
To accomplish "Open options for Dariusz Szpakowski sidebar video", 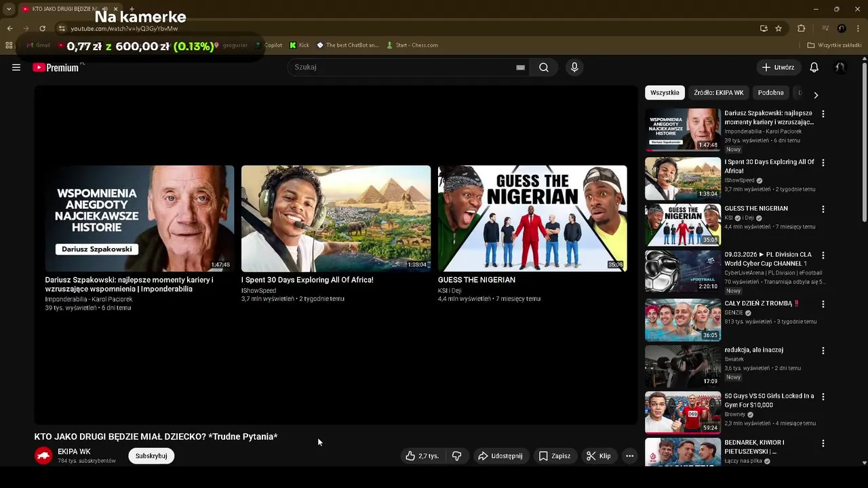I will point(823,115).
